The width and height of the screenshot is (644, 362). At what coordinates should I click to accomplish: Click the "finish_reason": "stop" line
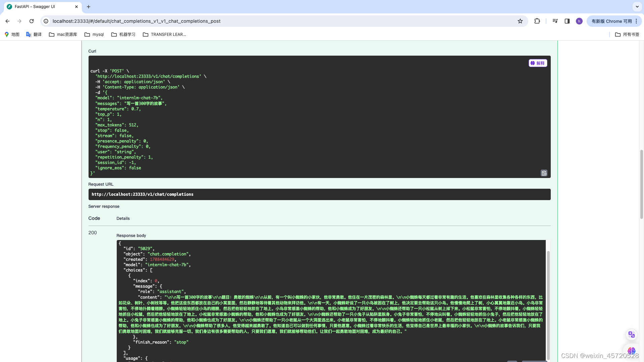tap(161, 342)
